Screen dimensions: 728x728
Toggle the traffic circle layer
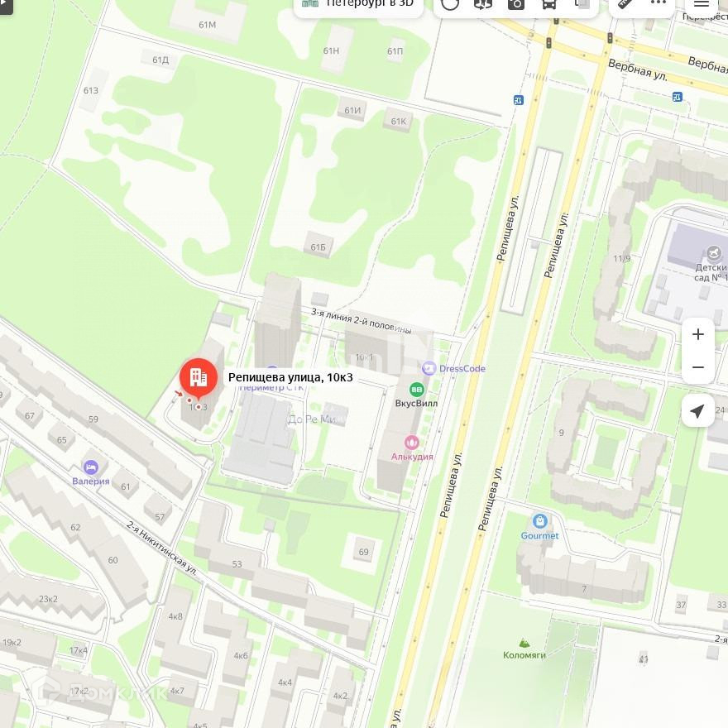tap(449, 5)
